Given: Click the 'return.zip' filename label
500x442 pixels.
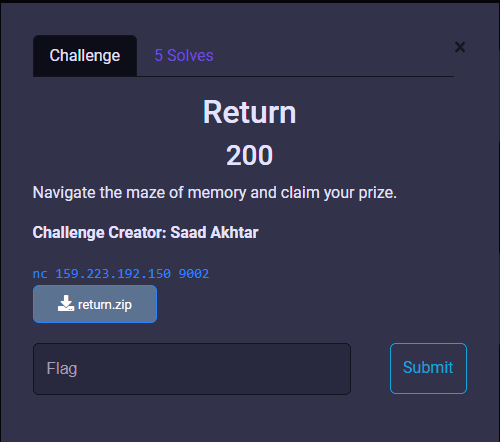Looking at the screenshot, I should click(105, 305).
